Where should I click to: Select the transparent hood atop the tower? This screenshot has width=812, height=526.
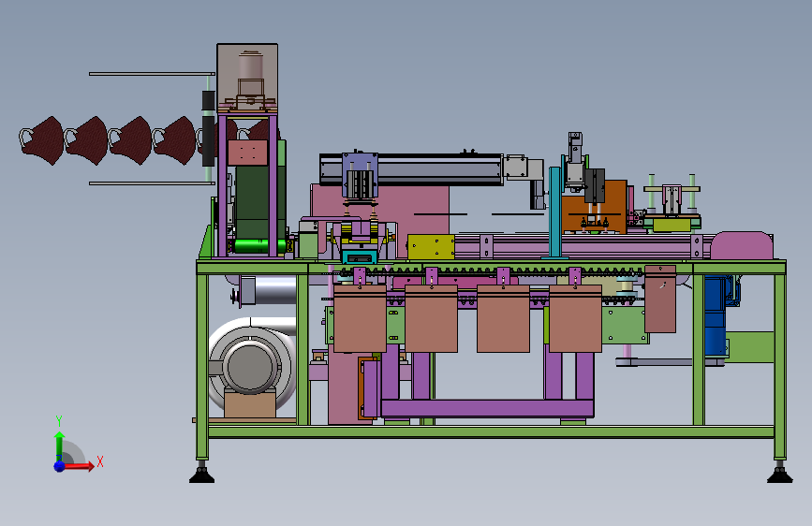[247, 77]
